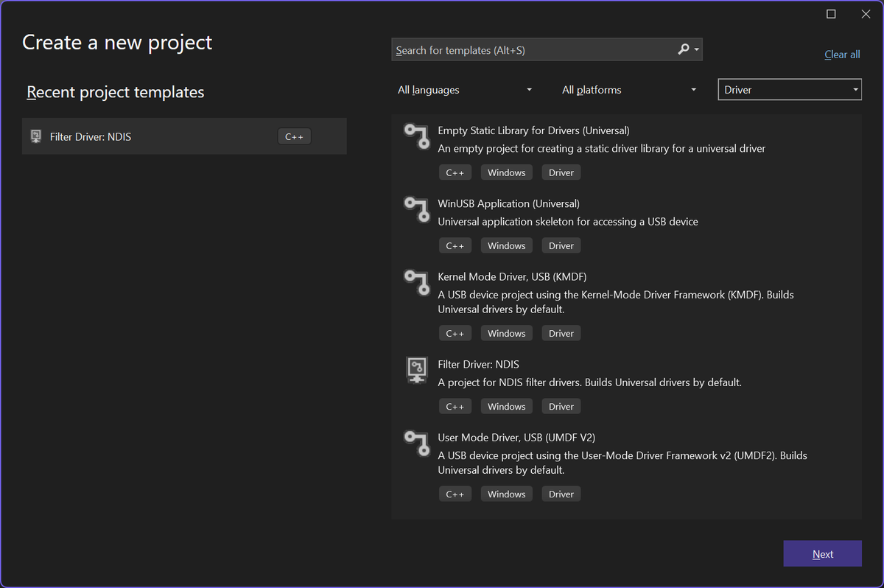
Task: Open the All platforms dropdown
Action: (x=629, y=90)
